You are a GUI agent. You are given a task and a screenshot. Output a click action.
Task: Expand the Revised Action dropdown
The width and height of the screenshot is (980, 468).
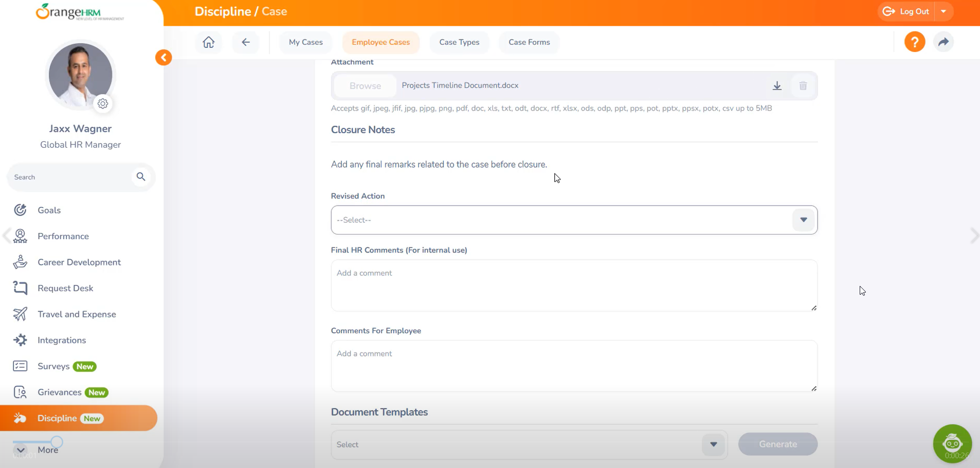pos(803,220)
